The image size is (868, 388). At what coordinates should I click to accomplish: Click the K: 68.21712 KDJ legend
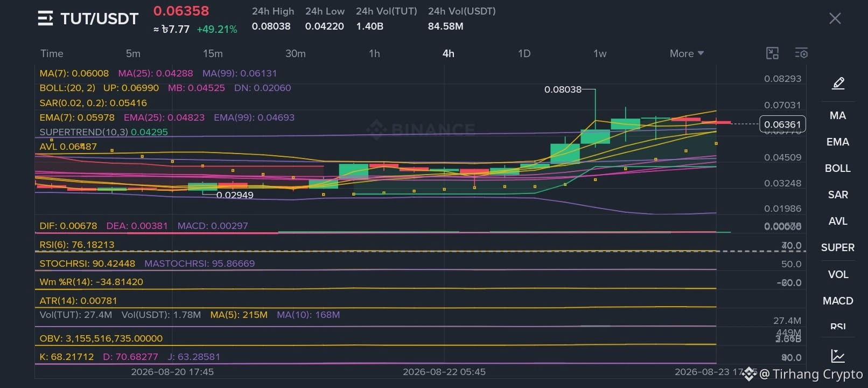[66, 357]
